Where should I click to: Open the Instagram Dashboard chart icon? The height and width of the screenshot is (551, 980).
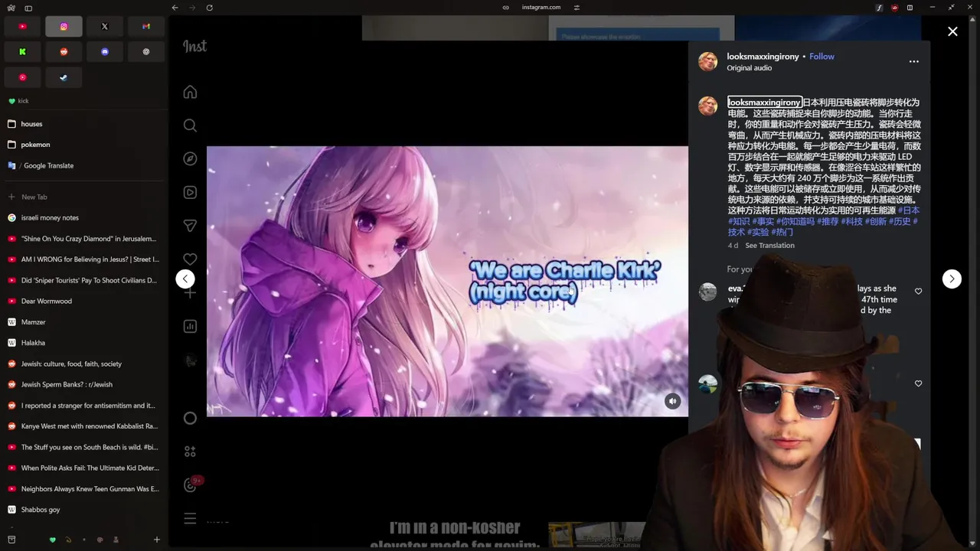click(x=190, y=327)
